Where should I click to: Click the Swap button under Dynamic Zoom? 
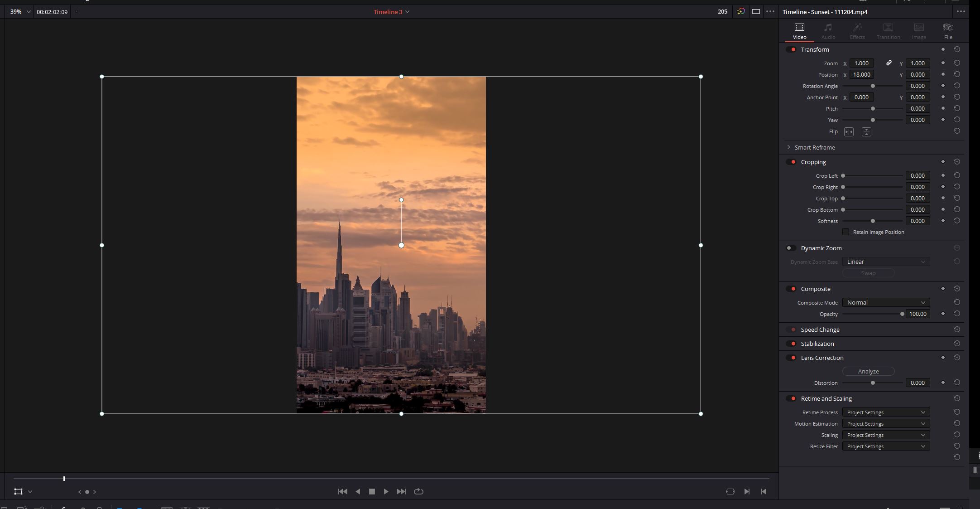(x=868, y=273)
